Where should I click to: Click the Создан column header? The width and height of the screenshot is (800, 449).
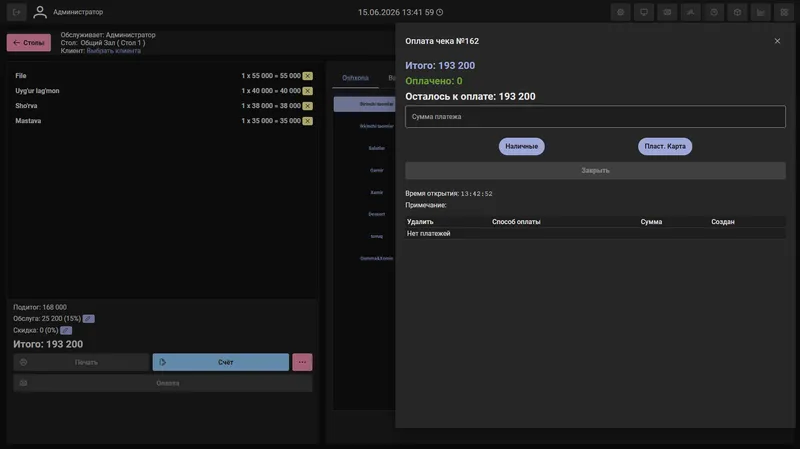(723, 222)
